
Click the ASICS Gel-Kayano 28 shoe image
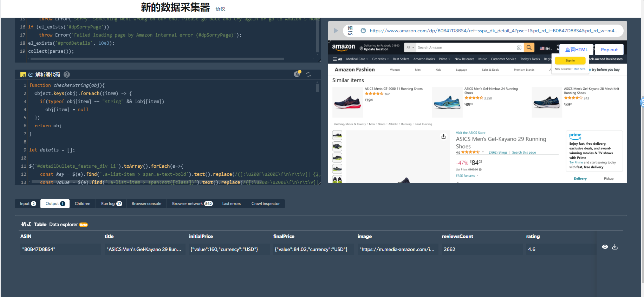(547, 102)
